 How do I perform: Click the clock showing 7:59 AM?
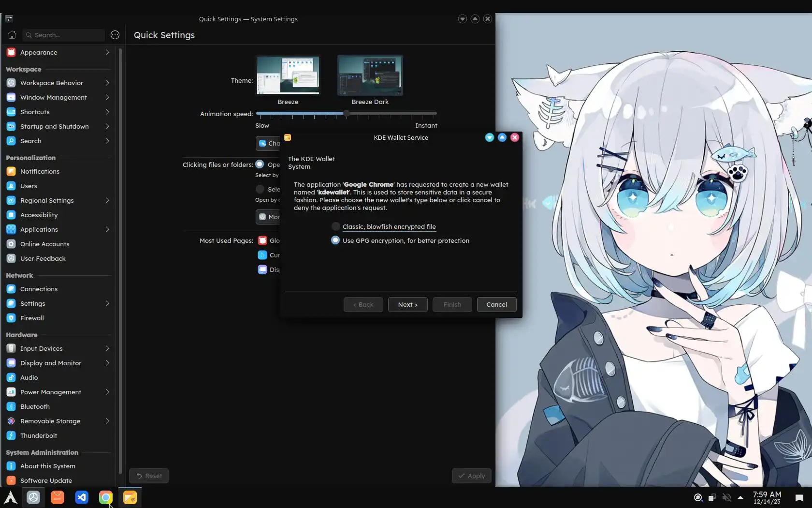coord(767,497)
